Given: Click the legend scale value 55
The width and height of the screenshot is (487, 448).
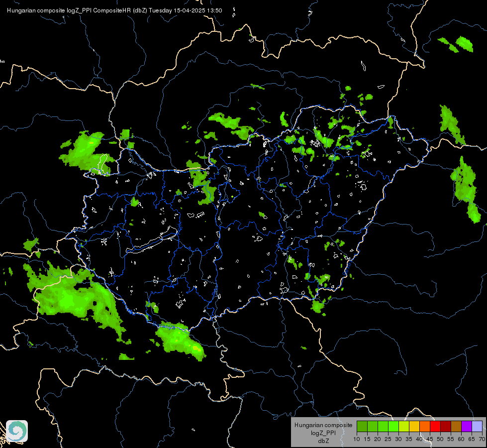Looking at the screenshot, I should pyautogui.click(x=451, y=439).
